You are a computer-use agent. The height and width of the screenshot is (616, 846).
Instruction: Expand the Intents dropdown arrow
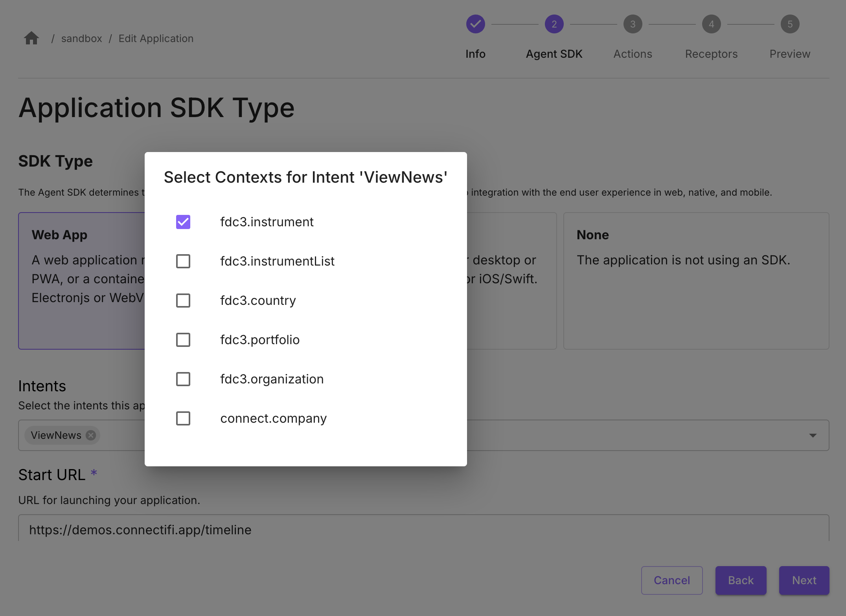point(813,435)
